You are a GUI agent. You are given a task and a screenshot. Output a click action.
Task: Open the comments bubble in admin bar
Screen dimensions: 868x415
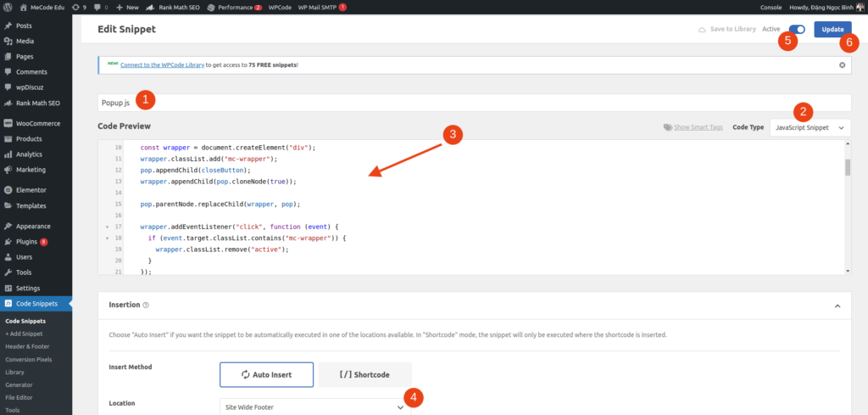101,7
